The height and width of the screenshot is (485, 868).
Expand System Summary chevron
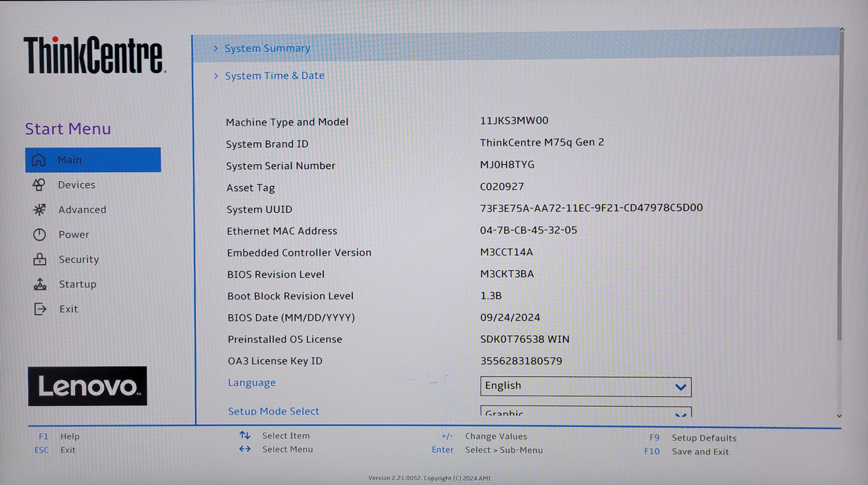tap(216, 48)
